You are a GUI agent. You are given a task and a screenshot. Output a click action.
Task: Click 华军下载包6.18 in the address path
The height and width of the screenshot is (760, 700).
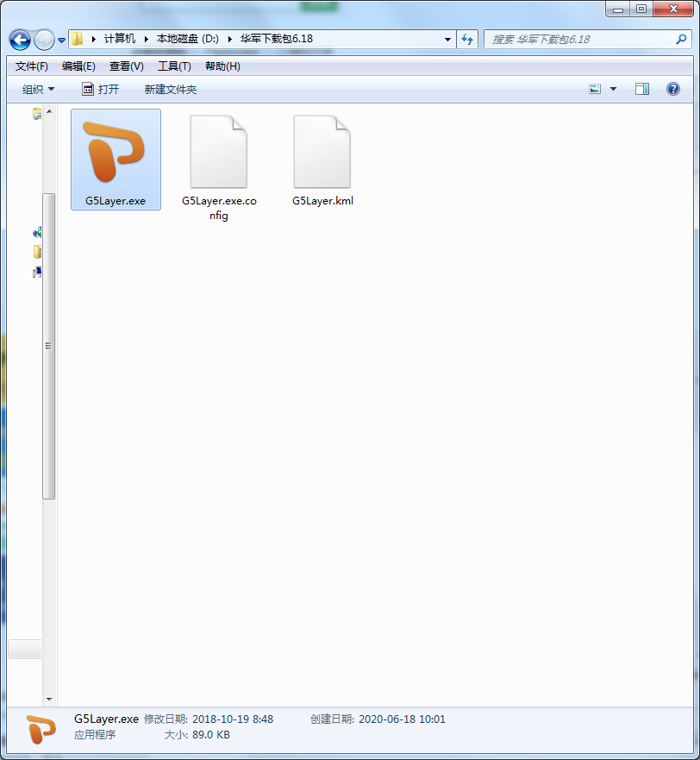coord(277,39)
